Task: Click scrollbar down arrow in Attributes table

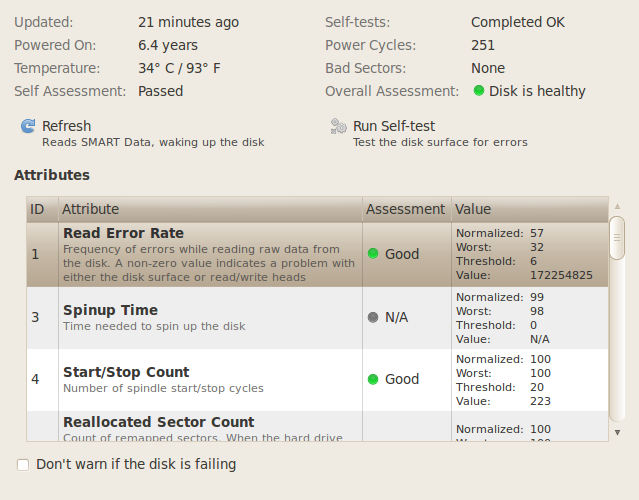Action: 617,432
